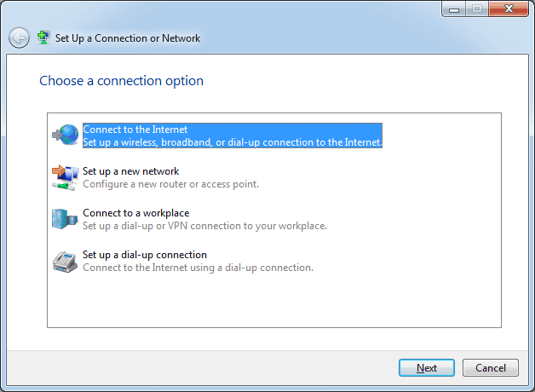Select the 'Connect to the Internet' option title
535x392 pixels.
(135, 130)
